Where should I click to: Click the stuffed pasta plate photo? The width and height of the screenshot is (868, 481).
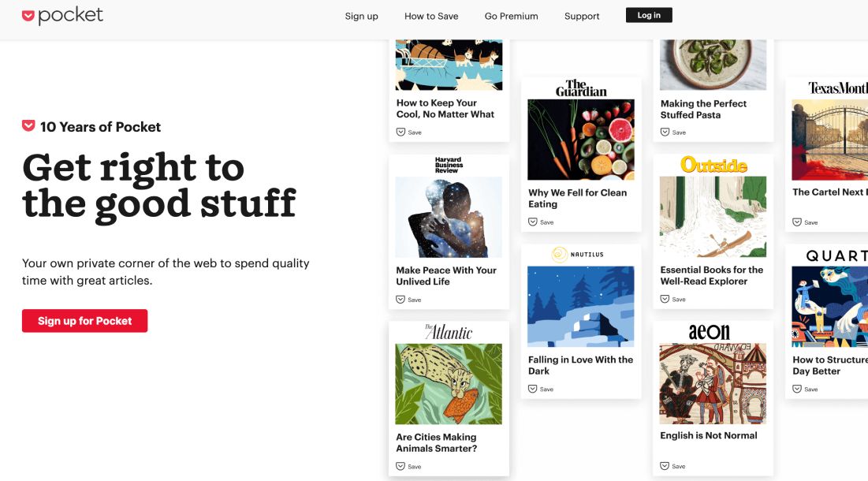713,65
